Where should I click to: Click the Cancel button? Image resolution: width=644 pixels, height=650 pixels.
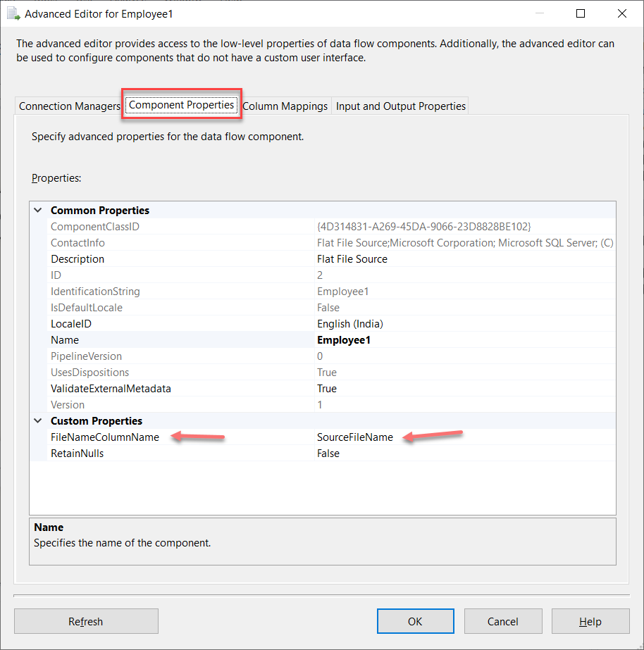(502, 621)
